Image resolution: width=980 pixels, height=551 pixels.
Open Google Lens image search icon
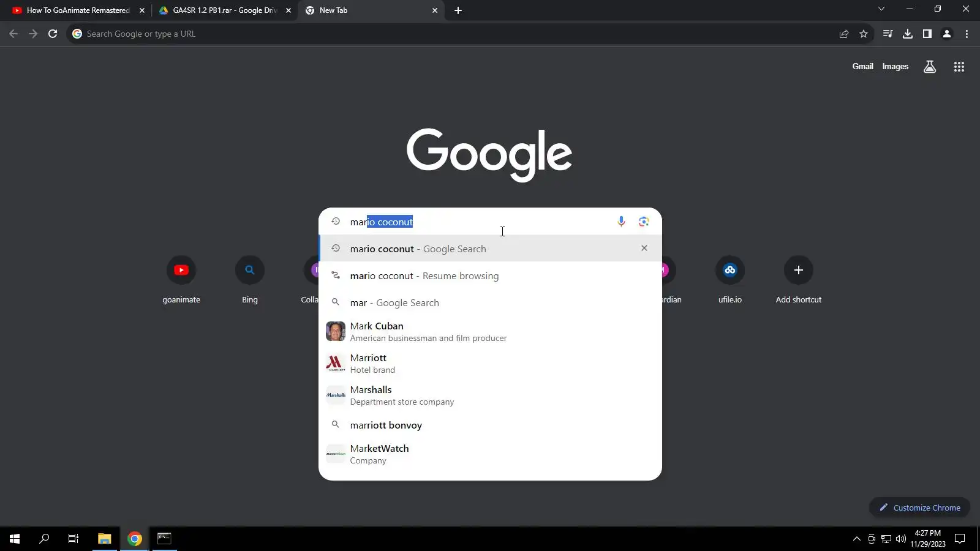click(644, 222)
